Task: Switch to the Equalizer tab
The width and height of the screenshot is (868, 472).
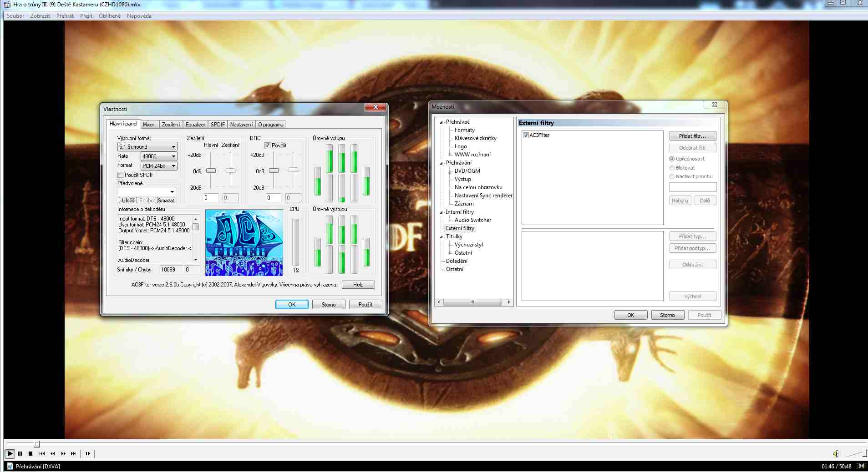Action: coord(195,125)
